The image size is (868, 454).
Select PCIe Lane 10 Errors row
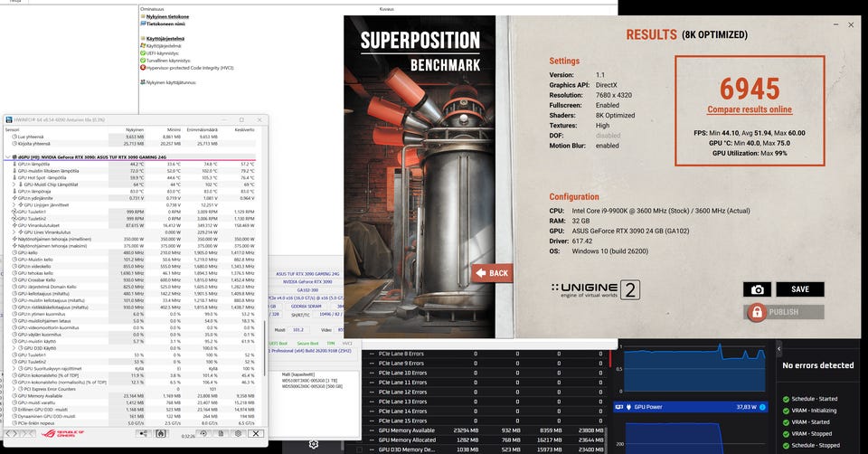click(x=486, y=373)
